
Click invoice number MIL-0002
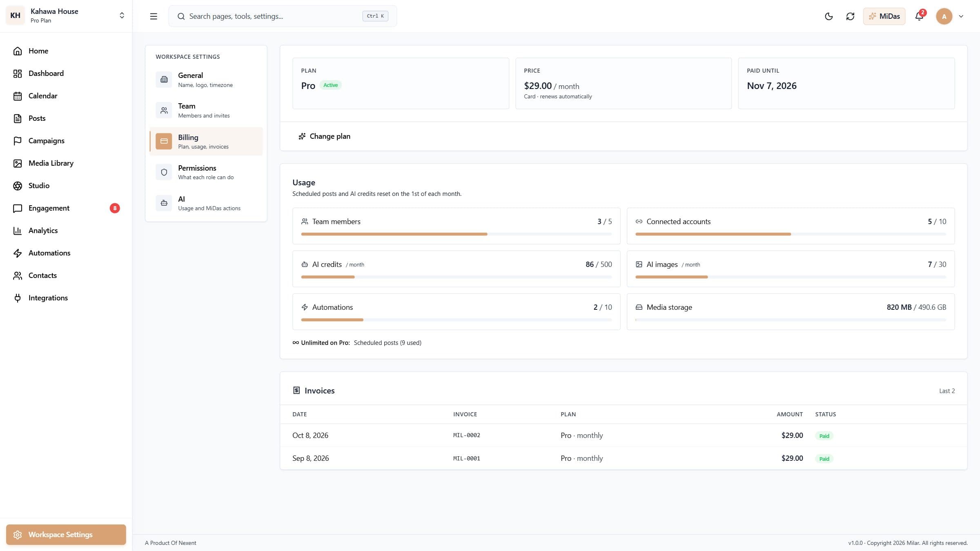[x=466, y=435]
